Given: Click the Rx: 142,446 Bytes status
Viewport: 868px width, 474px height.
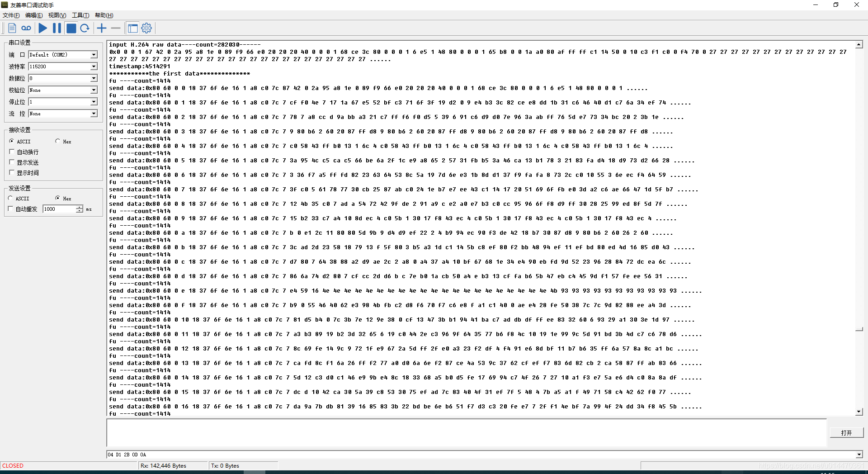Looking at the screenshot, I should 163,466.
